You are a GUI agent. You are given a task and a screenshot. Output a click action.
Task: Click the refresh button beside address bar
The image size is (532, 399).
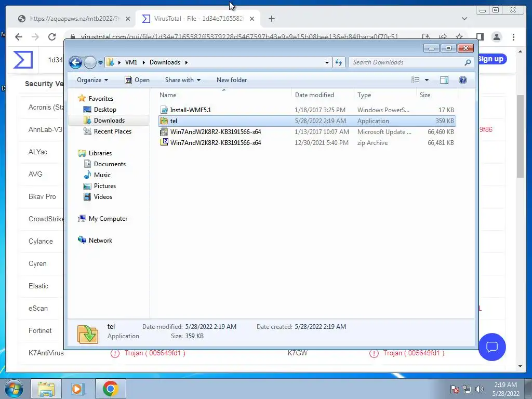(x=339, y=62)
